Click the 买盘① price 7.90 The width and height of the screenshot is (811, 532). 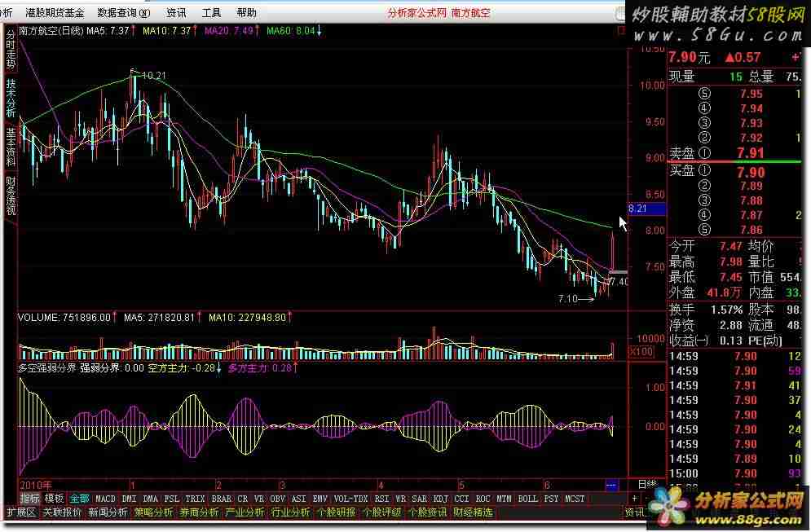pos(751,172)
